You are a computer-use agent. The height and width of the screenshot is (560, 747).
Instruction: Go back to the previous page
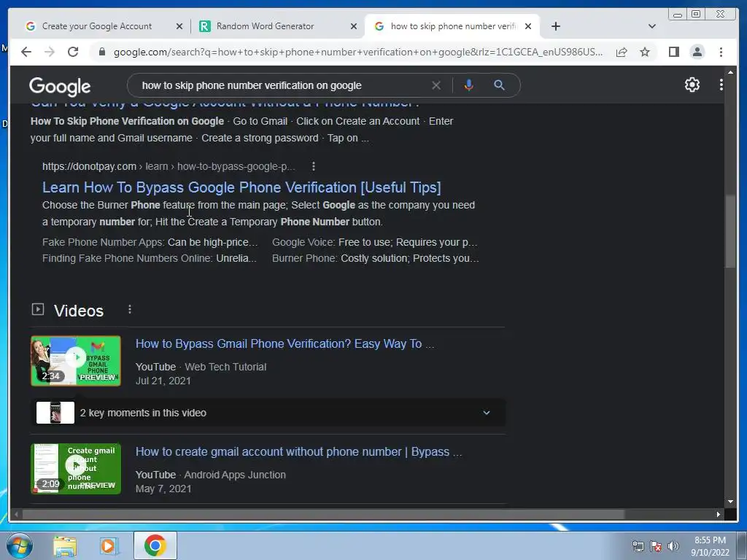(x=26, y=52)
